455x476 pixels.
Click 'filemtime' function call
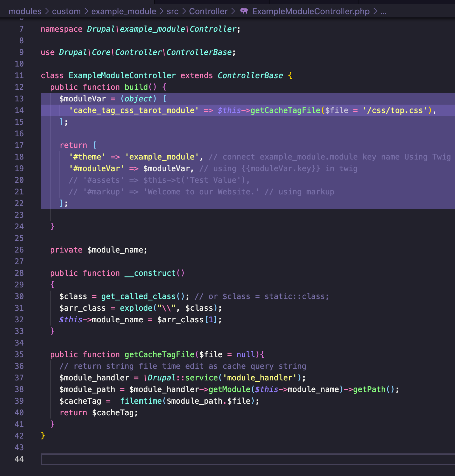pyautogui.click(x=141, y=401)
